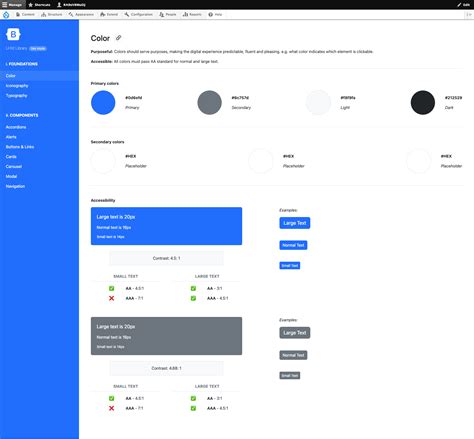Go to the Iconography sidebar link
Image resolution: width=474 pixels, height=439 pixels.
pos(17,86)
